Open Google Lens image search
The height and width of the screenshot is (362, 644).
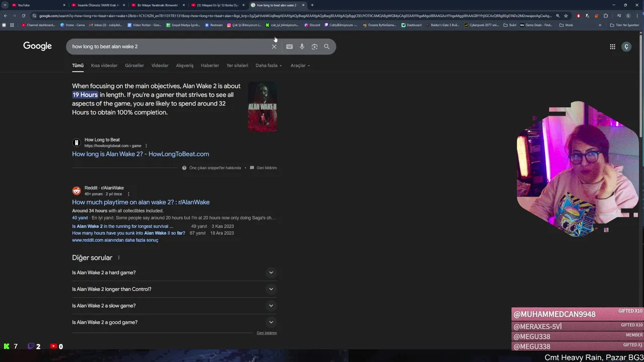click(314, 46)
